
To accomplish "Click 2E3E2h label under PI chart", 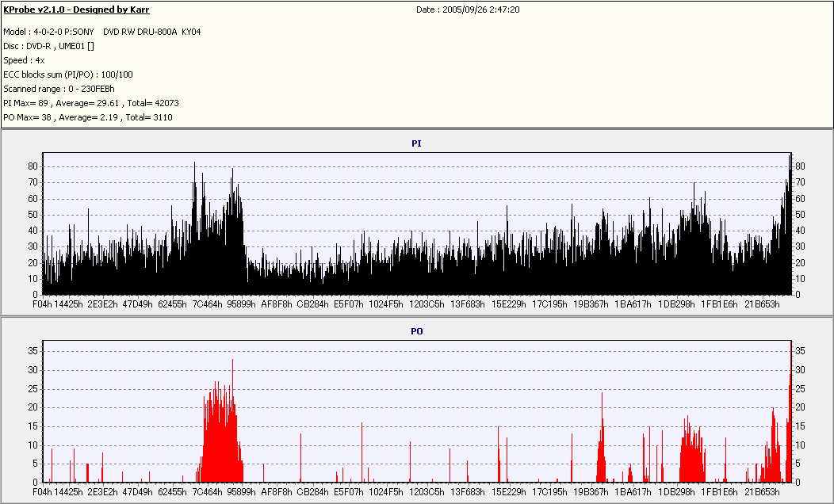I will 102,304.
